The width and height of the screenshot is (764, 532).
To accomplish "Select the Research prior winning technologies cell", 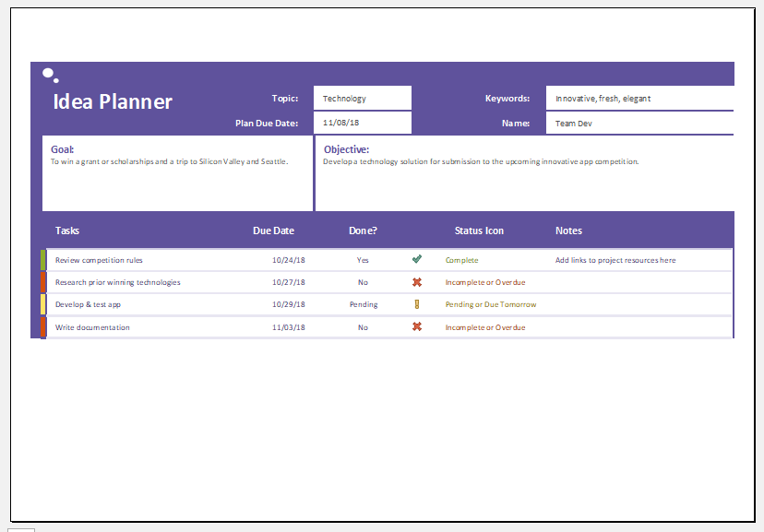I will tap(118, 282).
